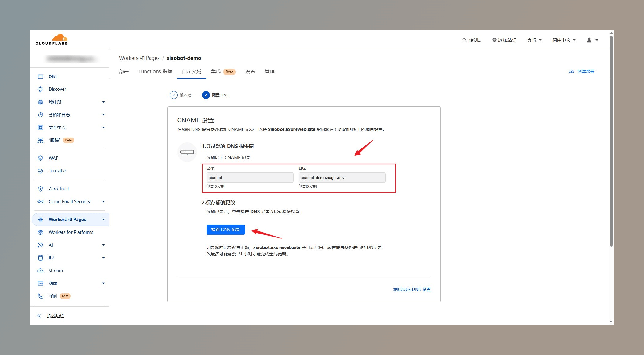644x355 pixels.
Task: Click the Zero Trust icon
Action: [x=40, y=189]
